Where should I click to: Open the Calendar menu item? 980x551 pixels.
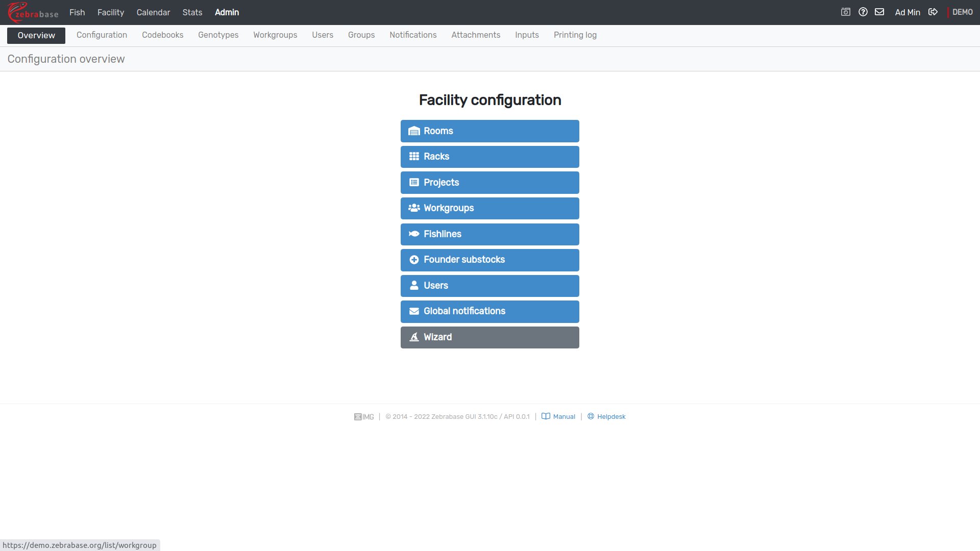[x=153, y=12]
